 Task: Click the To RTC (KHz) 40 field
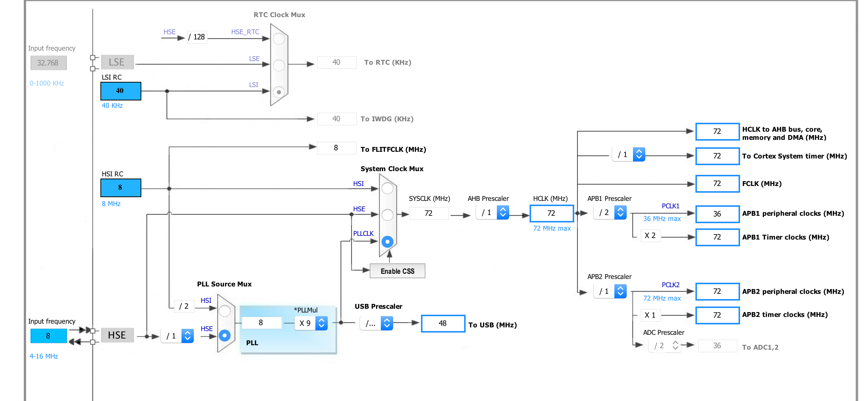pos(337,62)
